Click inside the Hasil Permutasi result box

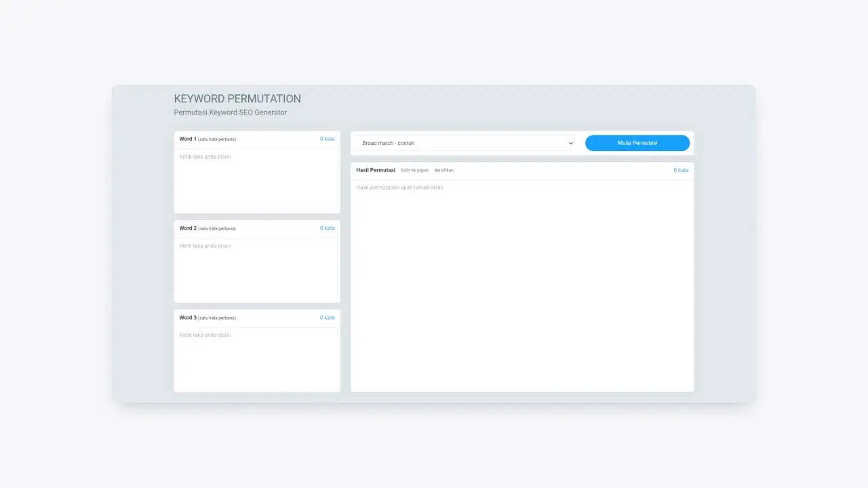point(521,285)
